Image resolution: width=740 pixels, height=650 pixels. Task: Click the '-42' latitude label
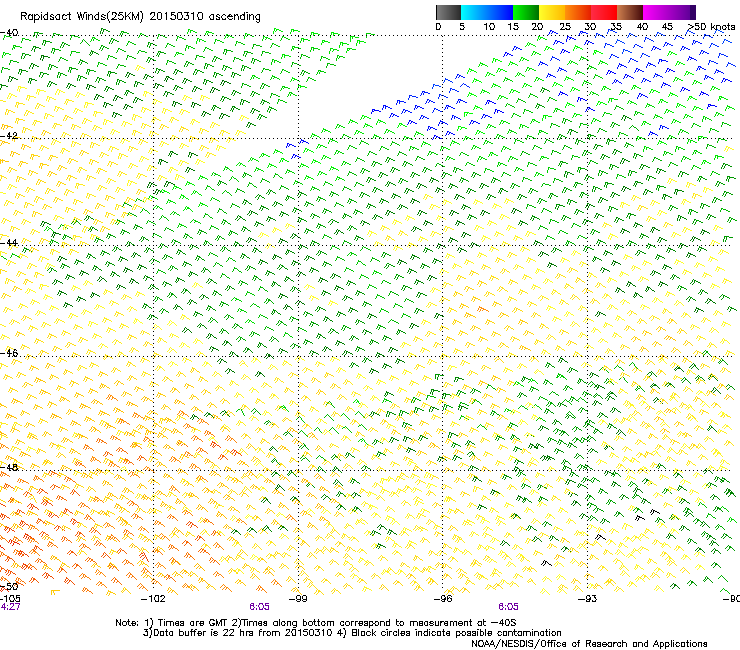coord(9,135)
